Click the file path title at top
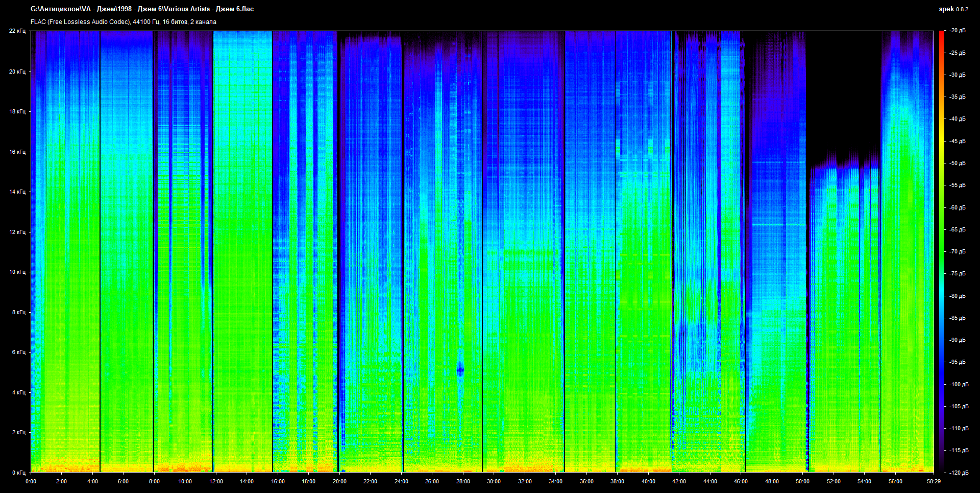This screenshot has height=493, width=980. [x=142, y=9]
